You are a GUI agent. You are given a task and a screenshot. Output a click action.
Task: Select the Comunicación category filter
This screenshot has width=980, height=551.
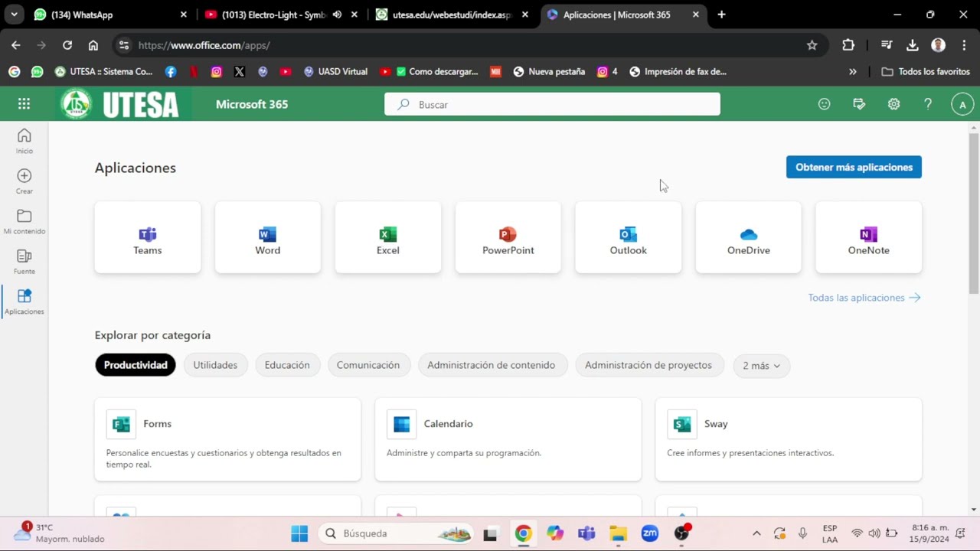pos(368,365)
